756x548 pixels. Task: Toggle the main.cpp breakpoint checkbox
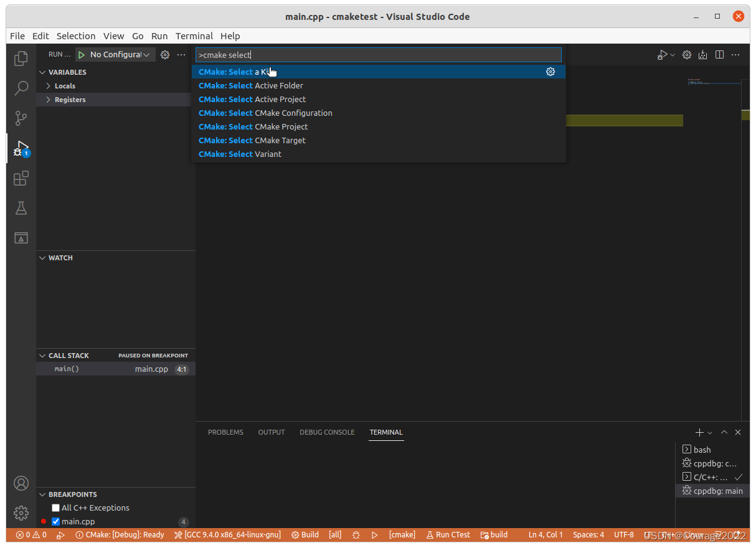[55, 522]
